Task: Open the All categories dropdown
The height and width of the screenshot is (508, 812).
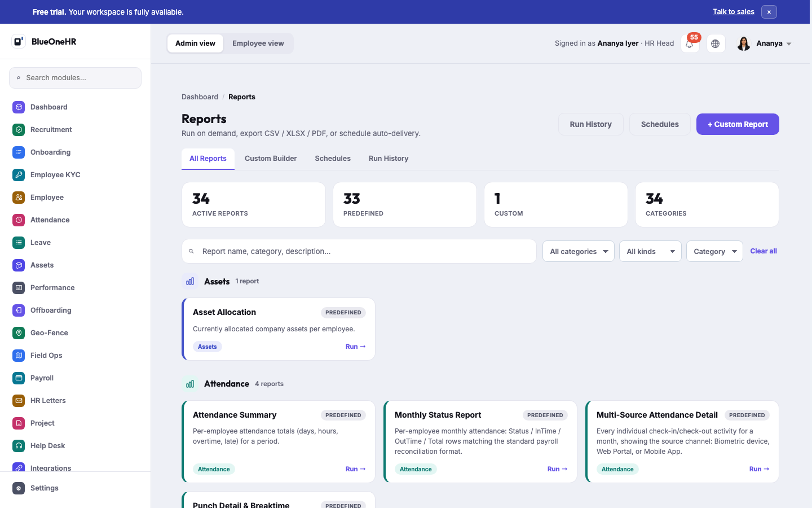Action: (x=579, y=251)
